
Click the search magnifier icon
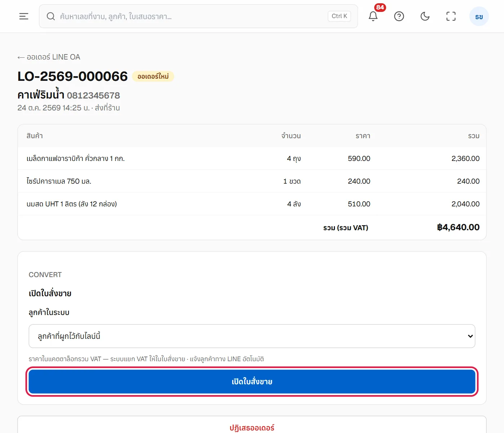point(51,16)
